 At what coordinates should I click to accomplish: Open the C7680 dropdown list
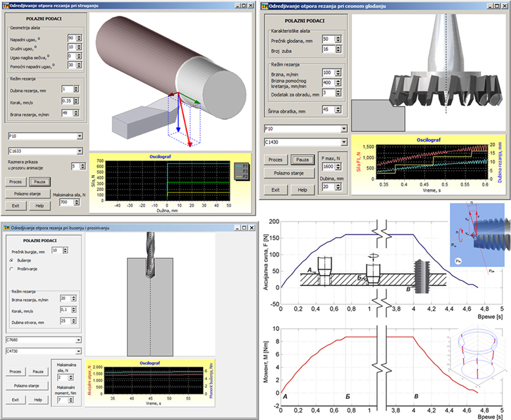tap(79, 340)
